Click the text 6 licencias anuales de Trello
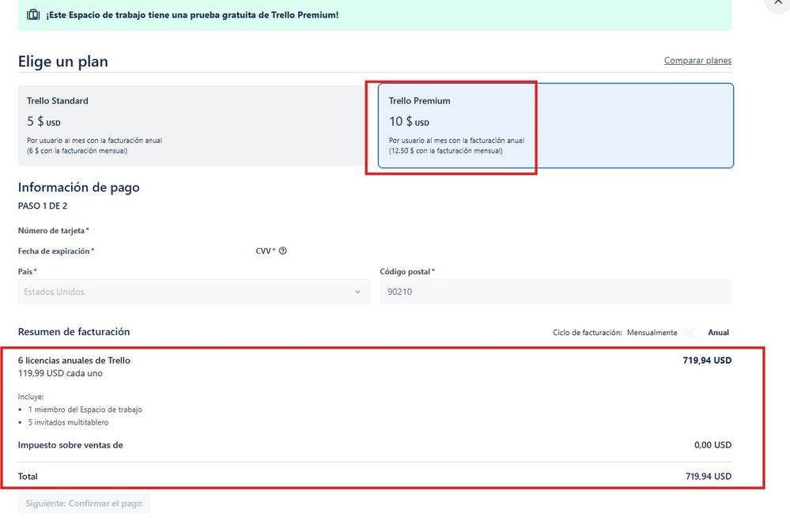Screen dimensions: 790x532 74,360
